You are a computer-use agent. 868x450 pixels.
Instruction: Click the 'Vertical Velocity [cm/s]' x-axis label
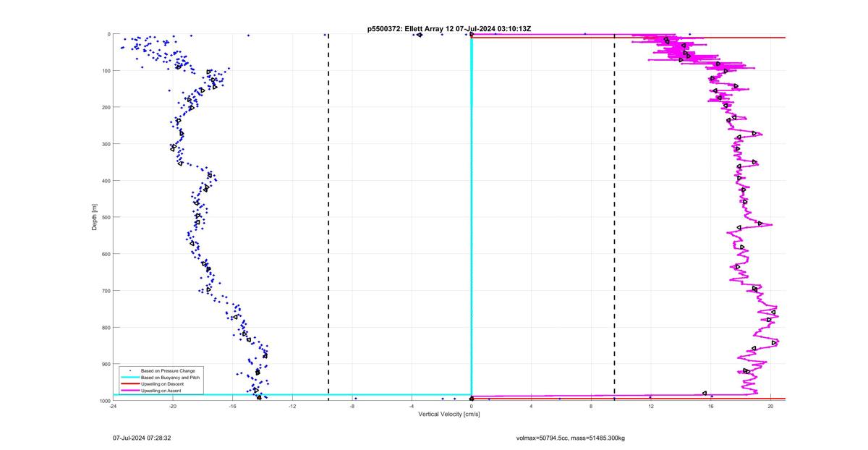tap(449, 414)
